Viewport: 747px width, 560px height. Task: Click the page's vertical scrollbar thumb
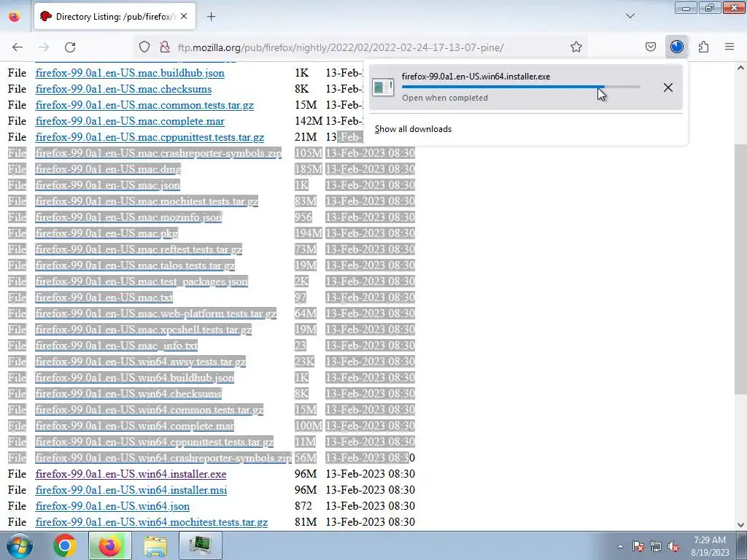point(740,269)
